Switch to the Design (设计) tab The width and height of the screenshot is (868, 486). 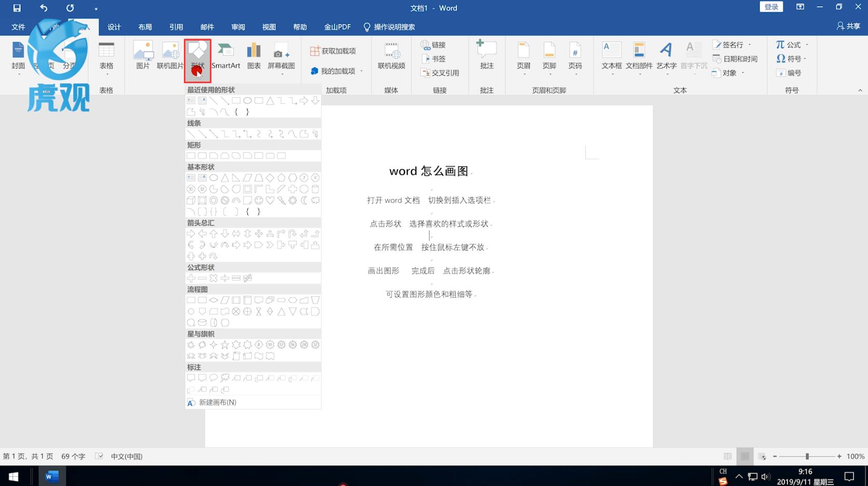coord(114,27)
